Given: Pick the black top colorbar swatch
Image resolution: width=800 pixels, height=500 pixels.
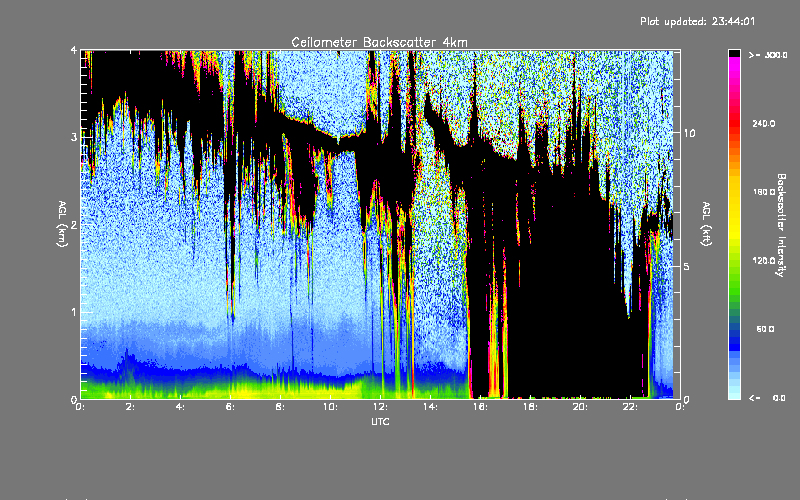Looking at the screenshot, I should [734, 53].
